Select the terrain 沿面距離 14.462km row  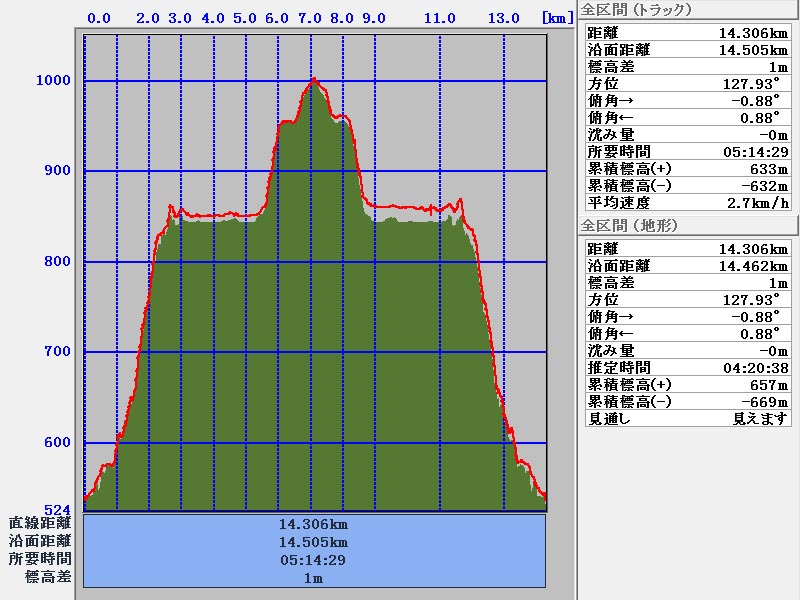[x=686, y=266]
